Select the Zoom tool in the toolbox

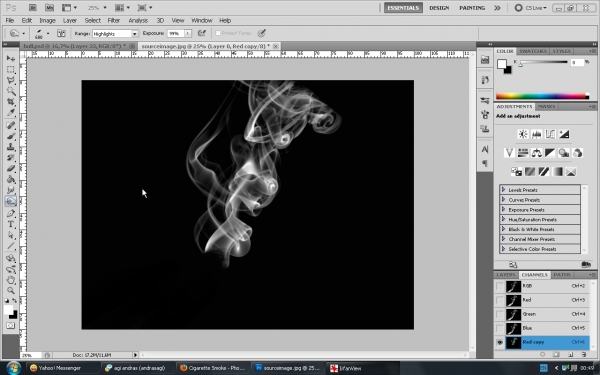pyautogui.click(x=11, y=290)
